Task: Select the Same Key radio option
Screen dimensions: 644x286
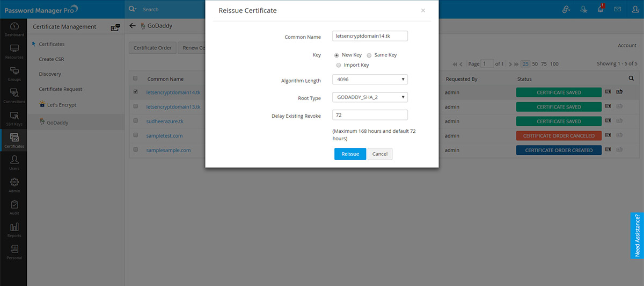Action: point(369,55)
